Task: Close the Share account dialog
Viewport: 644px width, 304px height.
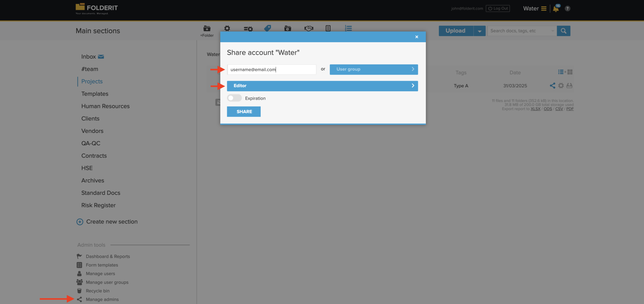Action: (417, 37)
